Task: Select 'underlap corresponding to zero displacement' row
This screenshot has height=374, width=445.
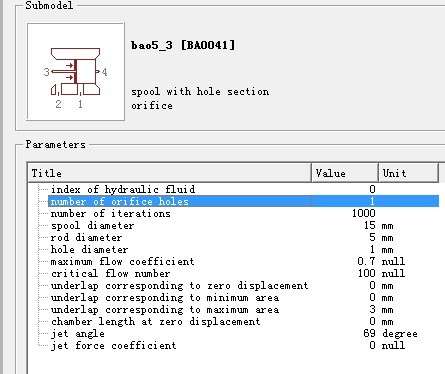Action: (243, 285)
